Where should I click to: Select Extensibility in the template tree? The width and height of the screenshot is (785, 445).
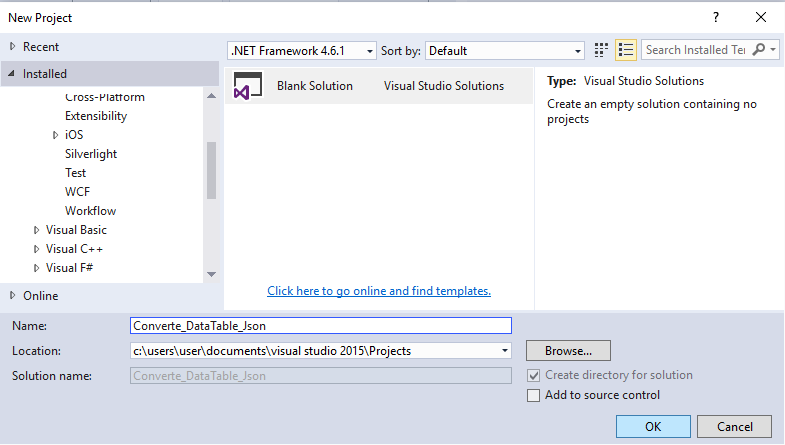coord(96,116)
